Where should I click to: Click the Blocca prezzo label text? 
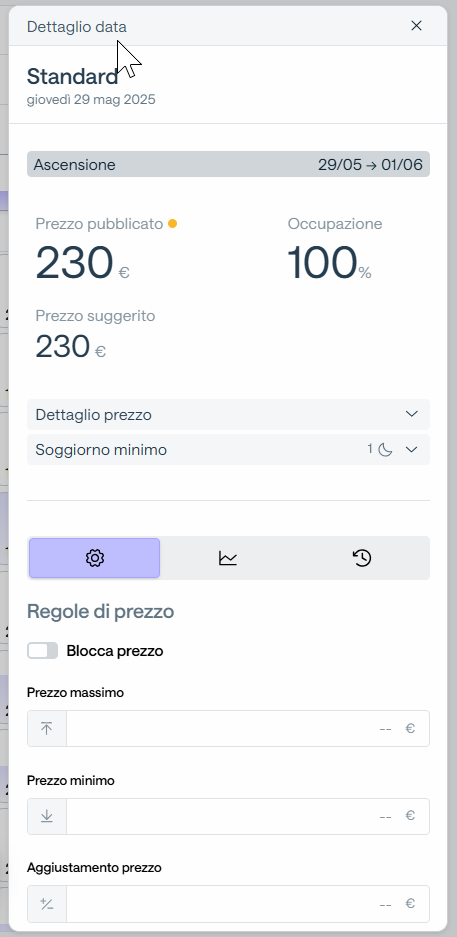115,651
